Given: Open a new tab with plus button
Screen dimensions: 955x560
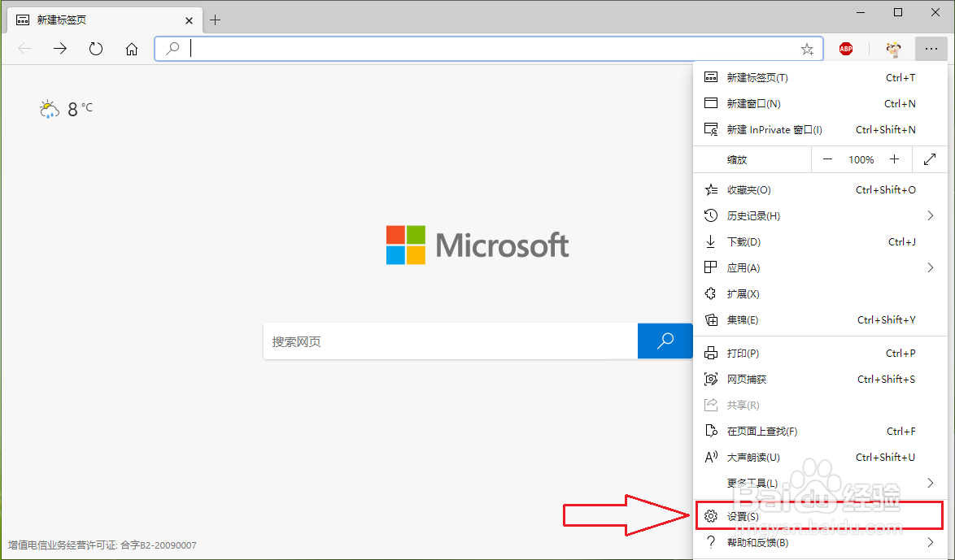Looking at the screenshot, I should [215, 20].
